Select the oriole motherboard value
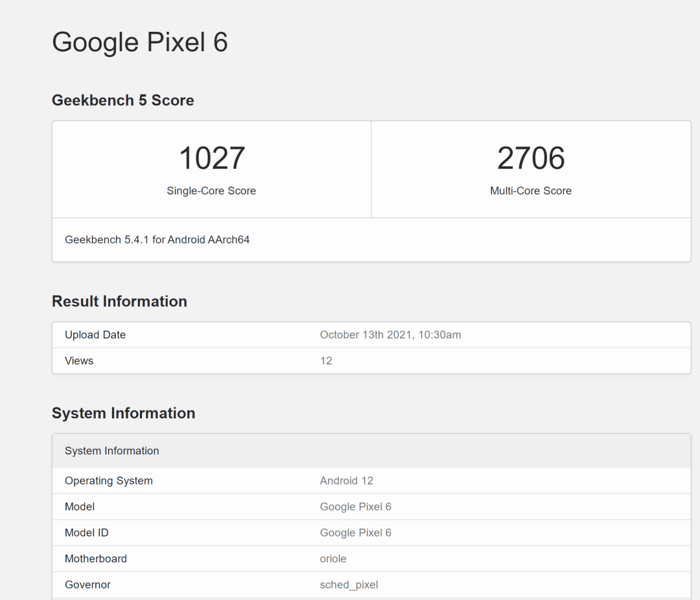The width and height of the screenshot is (700, 600). [x=333, y=558]
